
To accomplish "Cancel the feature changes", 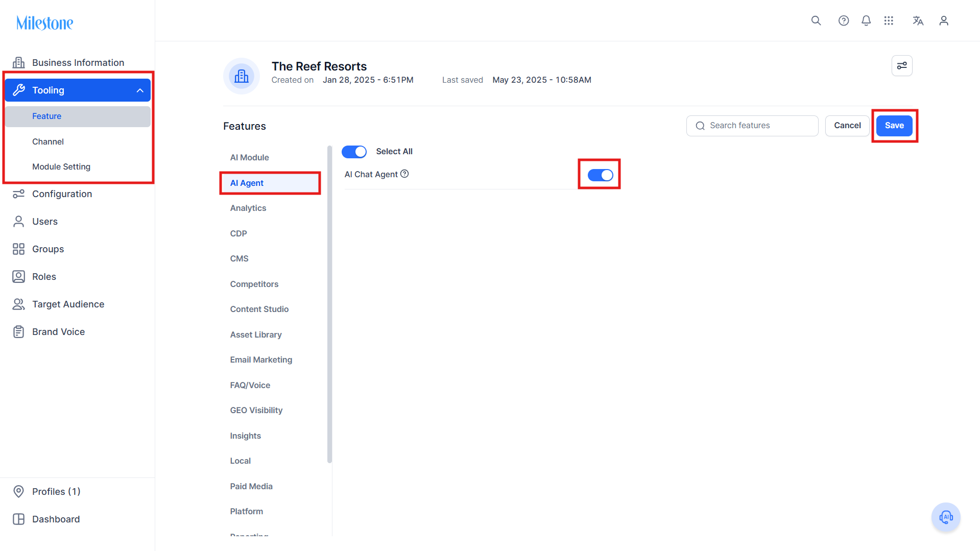I will [847, 126].
